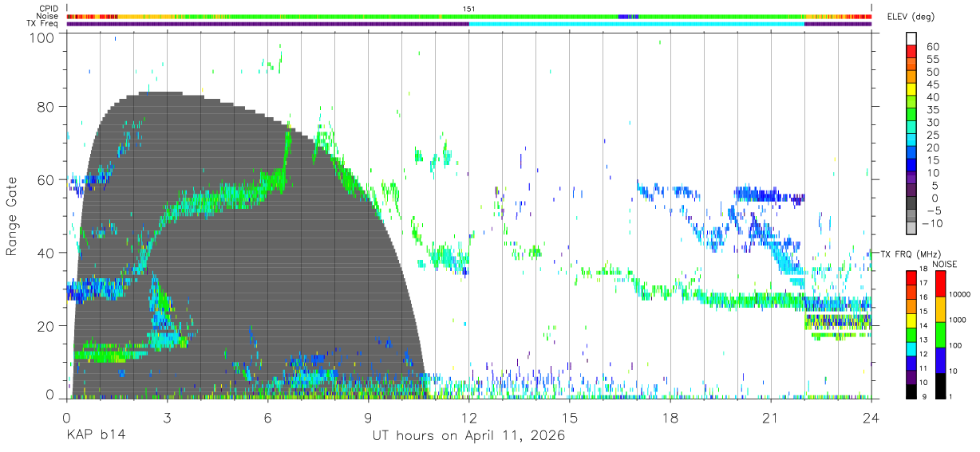Click UT hour axis tick label 9
This screenshot has width=980, height=452.
pyautogui.click(x=368, y=417)
